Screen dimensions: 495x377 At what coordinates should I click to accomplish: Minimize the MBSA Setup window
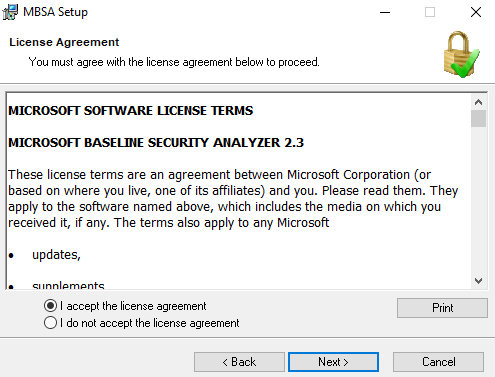385,12
